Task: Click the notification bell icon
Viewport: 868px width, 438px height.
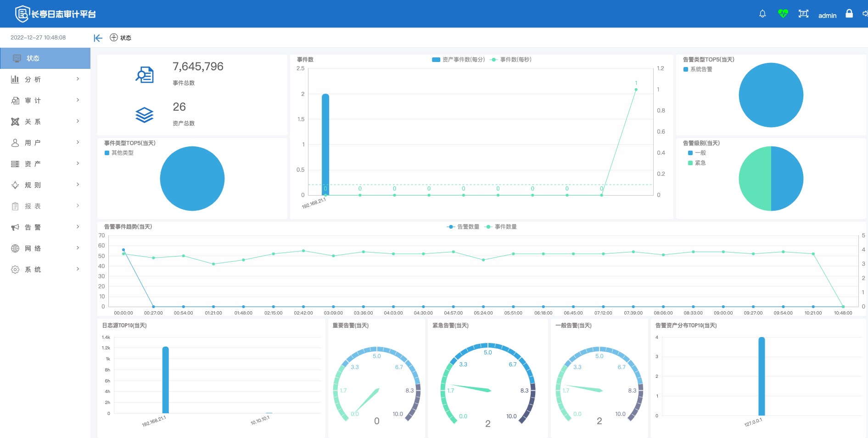Action: pyautogui.click(x=762, y=14)
